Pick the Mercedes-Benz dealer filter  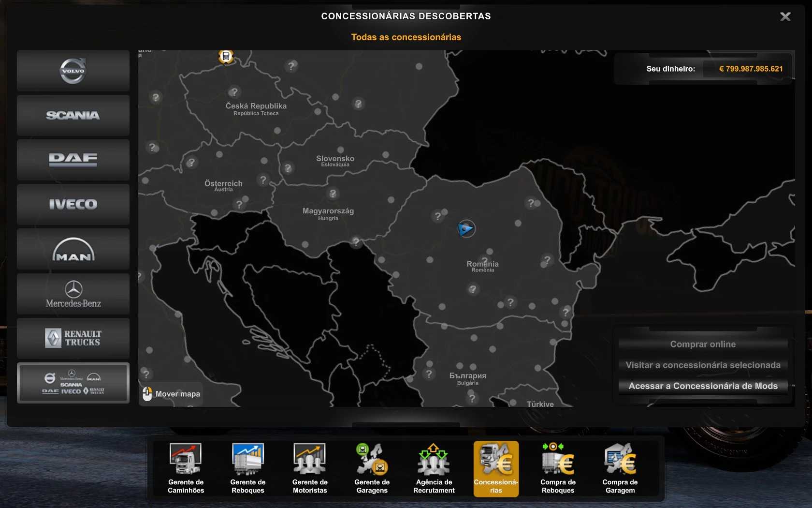coord(73,294)
